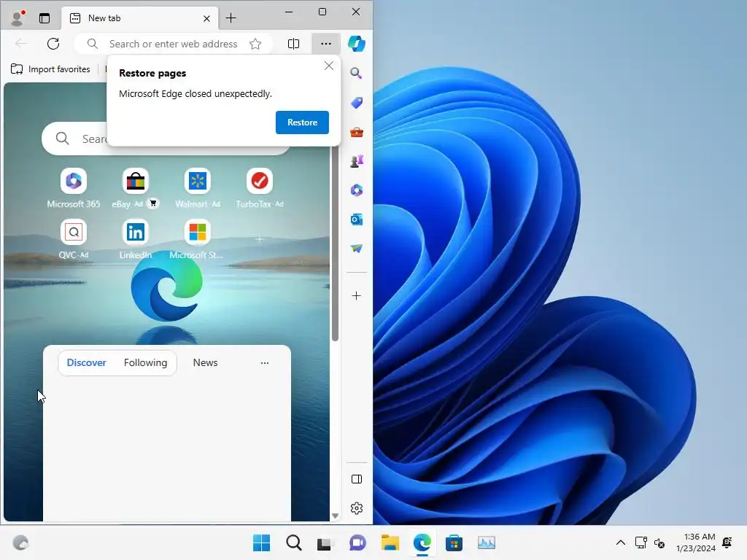Open feed options ellipsis menu
Viewport: 747px width, 560px height.
pos(264,363)
